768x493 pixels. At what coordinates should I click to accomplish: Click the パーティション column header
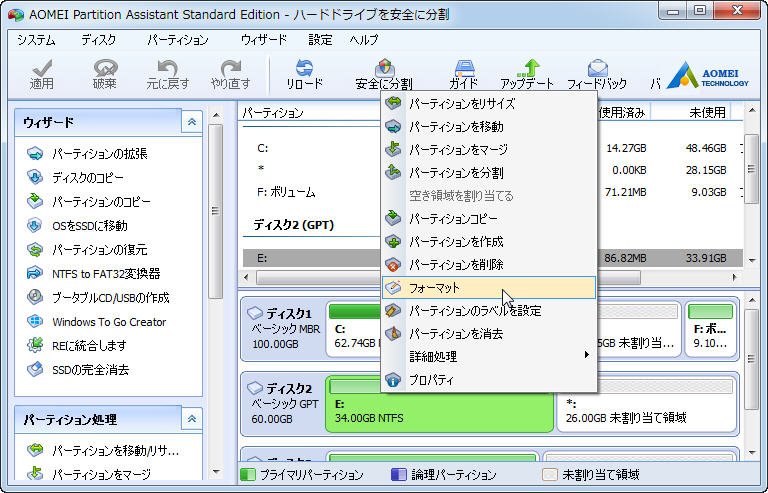273,113
